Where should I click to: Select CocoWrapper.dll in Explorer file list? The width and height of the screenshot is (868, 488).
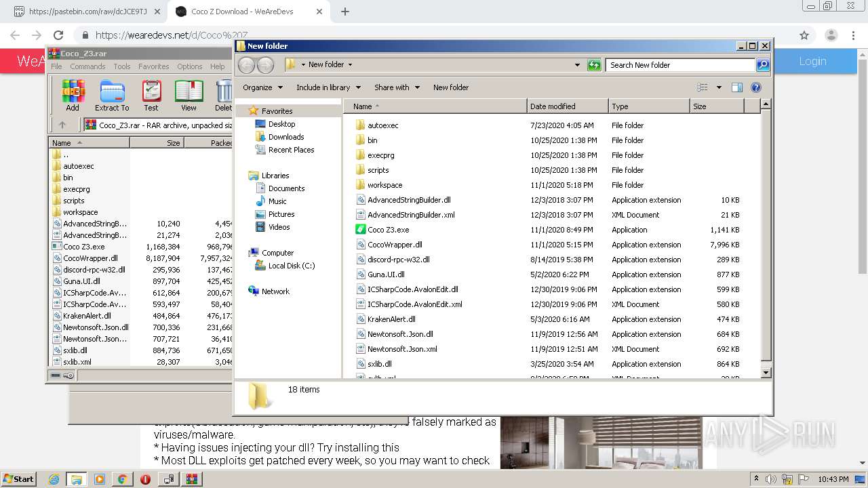pos(395,245)
